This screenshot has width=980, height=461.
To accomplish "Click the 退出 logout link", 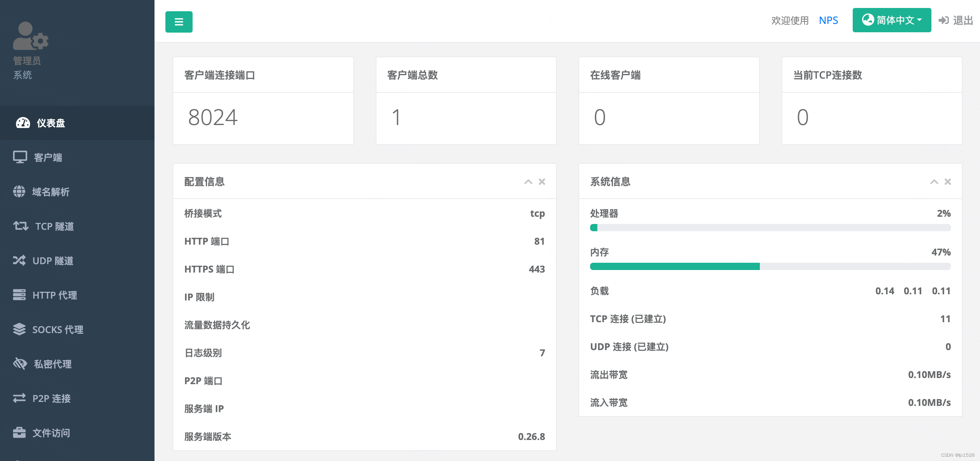I will pyautogui.click(x=963, y=20).
